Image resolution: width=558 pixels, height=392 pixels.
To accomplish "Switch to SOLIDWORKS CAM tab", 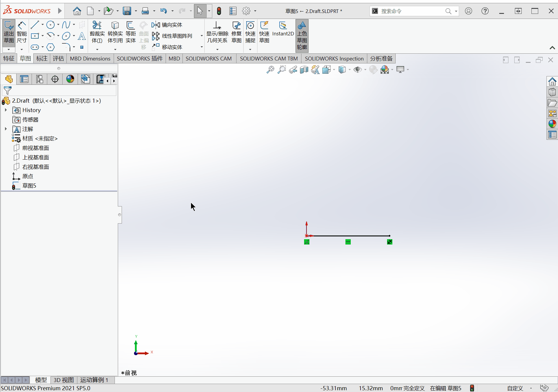I will point(209,58).
